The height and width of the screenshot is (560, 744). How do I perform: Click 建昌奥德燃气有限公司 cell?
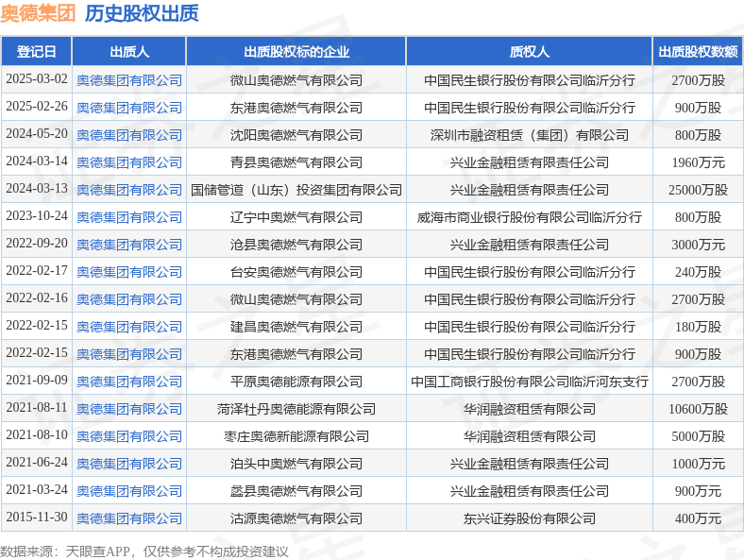click(296, 327)
